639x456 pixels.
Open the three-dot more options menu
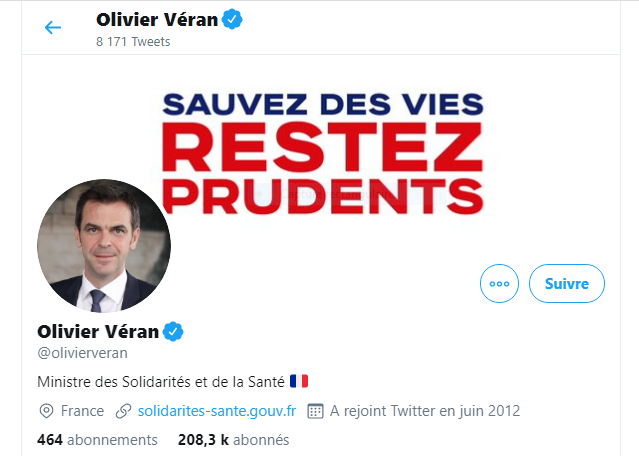[x=499, y=284]
